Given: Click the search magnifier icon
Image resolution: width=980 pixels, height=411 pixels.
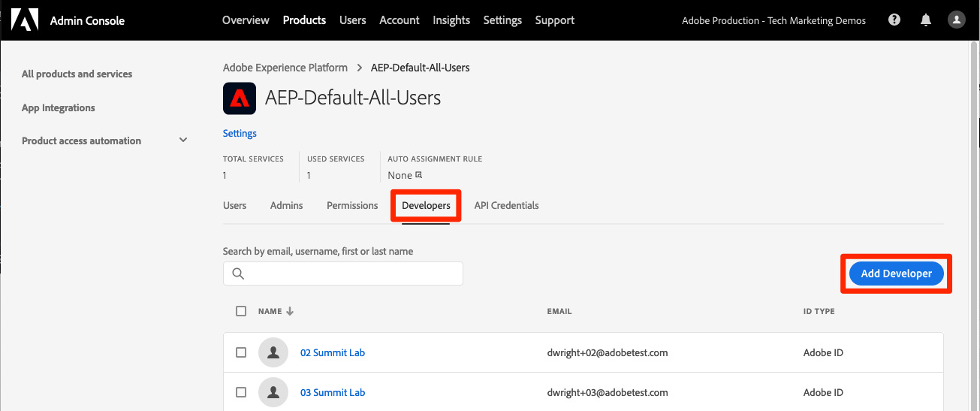Looking at the screenshot, I should (238, 273).
